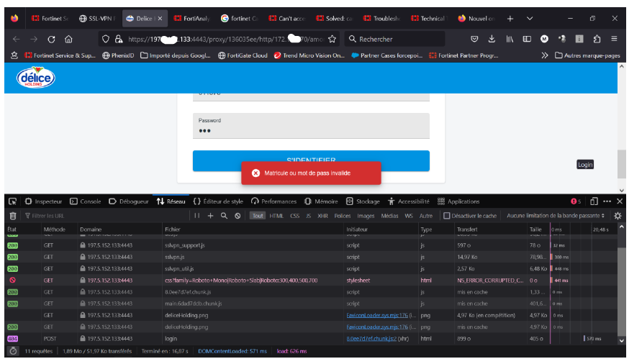Click the Password input field
Image resolution: width=642 pixels, height=364 pixels.
(x=311, y=126)
